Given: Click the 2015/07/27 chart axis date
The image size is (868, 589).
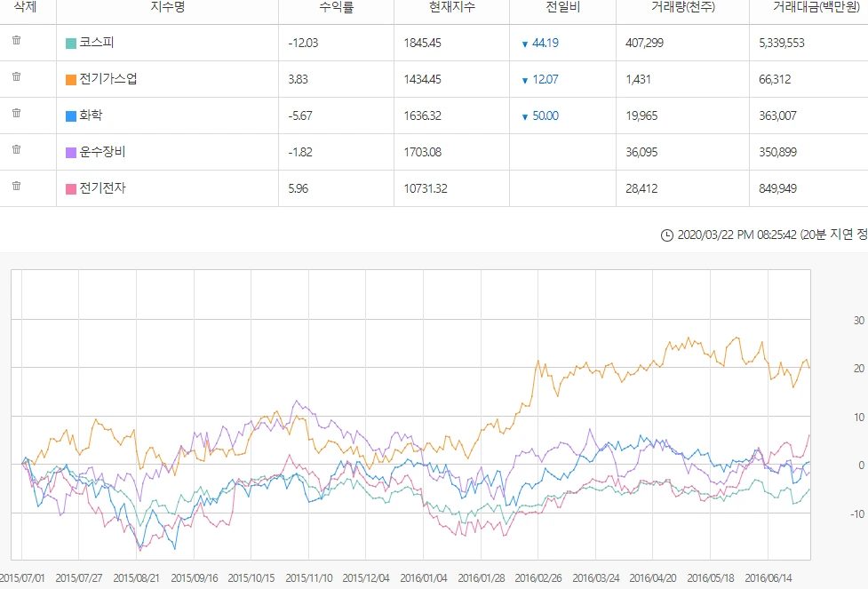Looking at the screenshot, I should coord(78,578).
